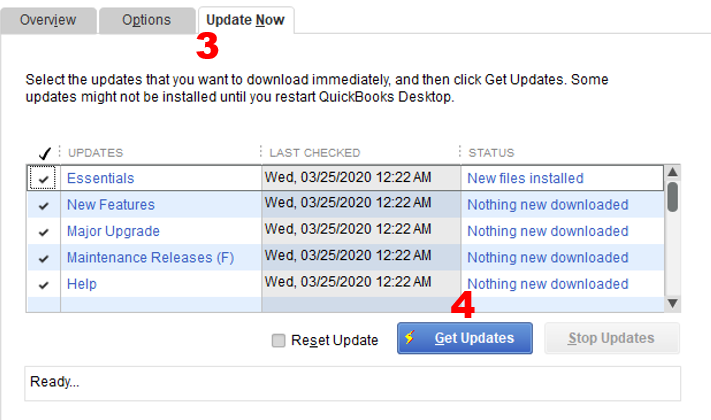
Task: Open the Options tab
Action: (x=146, y=20)
